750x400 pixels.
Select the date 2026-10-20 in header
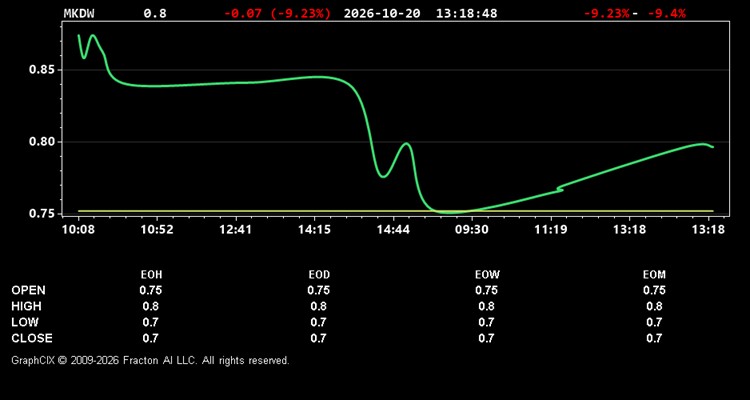382,13
